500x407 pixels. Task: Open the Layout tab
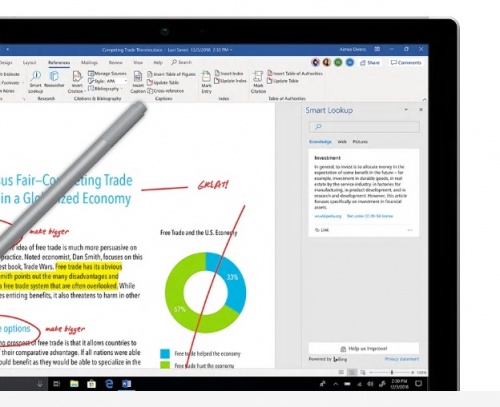coord(29,63)
